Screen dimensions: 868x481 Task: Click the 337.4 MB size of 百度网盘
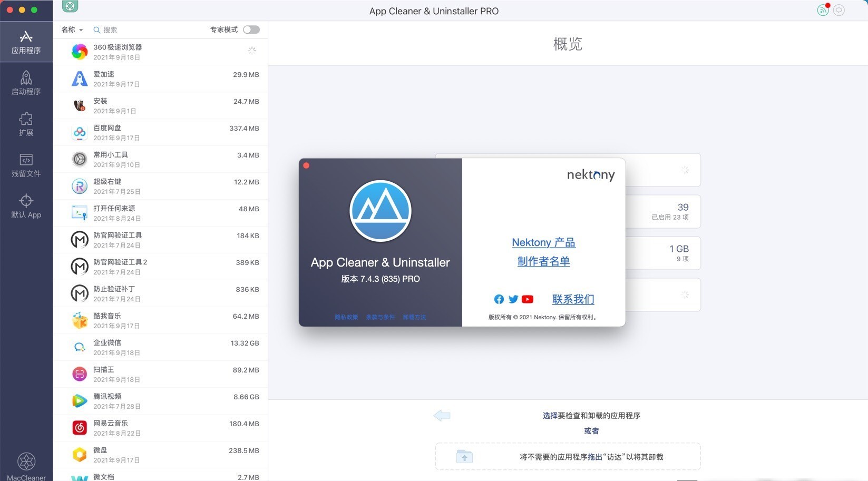pos(244,129)
